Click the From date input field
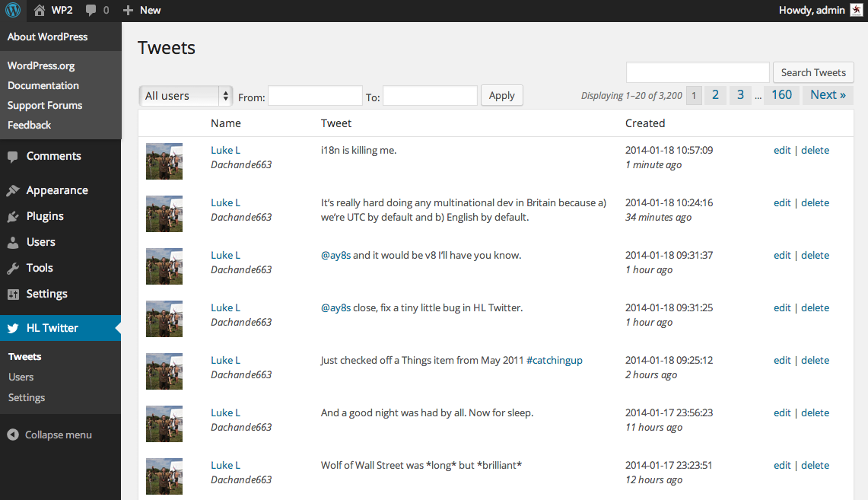Viewport: 868px width, 500px height. [x=315, y=96]
